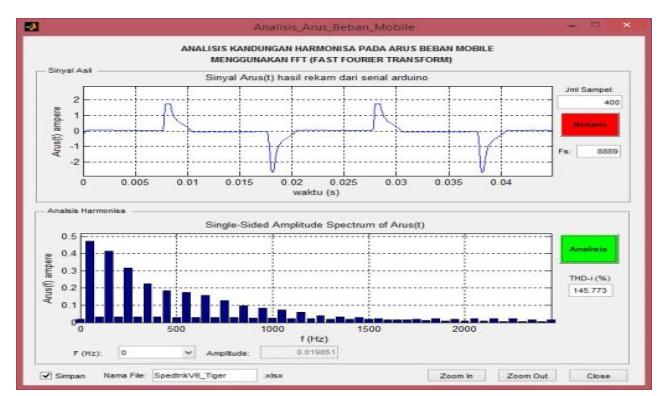662x396 pixels.
Task: Click the THD-i (%) value box
Action: (590, 290)
